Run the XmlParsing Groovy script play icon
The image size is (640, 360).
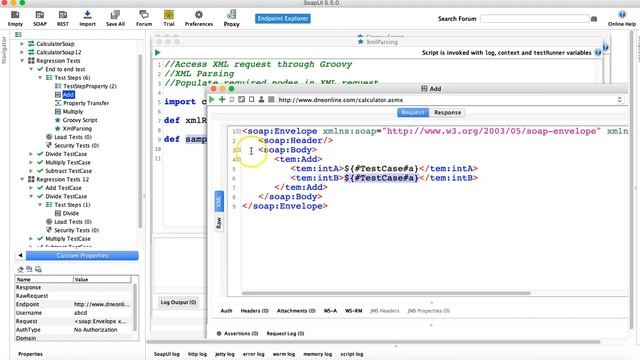[x=158, y=53]
